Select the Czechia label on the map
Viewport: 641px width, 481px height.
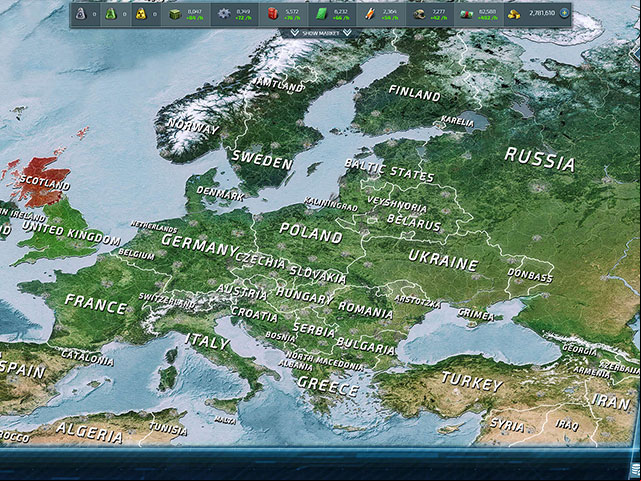tap(260, 260)
